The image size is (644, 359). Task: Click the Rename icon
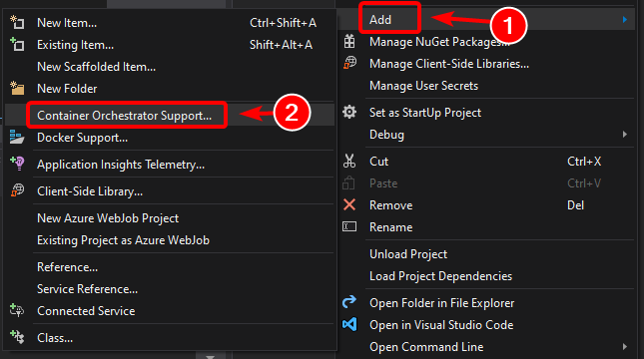(x=349, y=226)
